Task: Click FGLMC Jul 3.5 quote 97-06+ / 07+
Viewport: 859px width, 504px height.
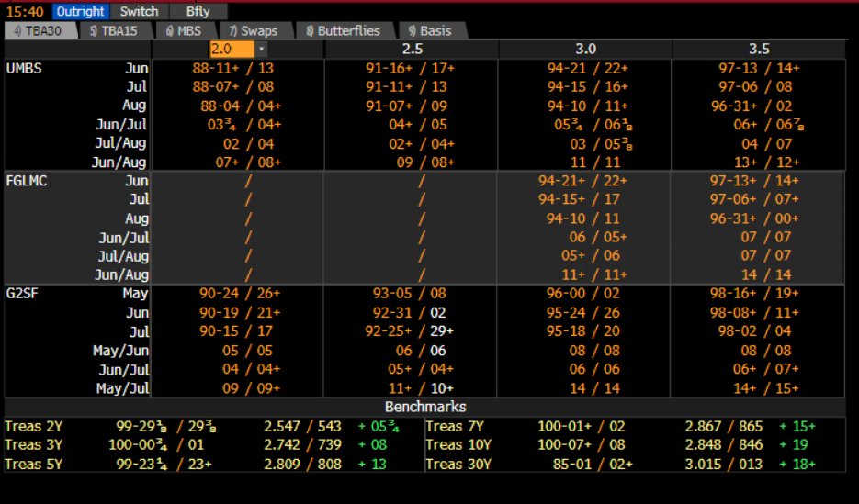Action: click(x=755, y=200)
